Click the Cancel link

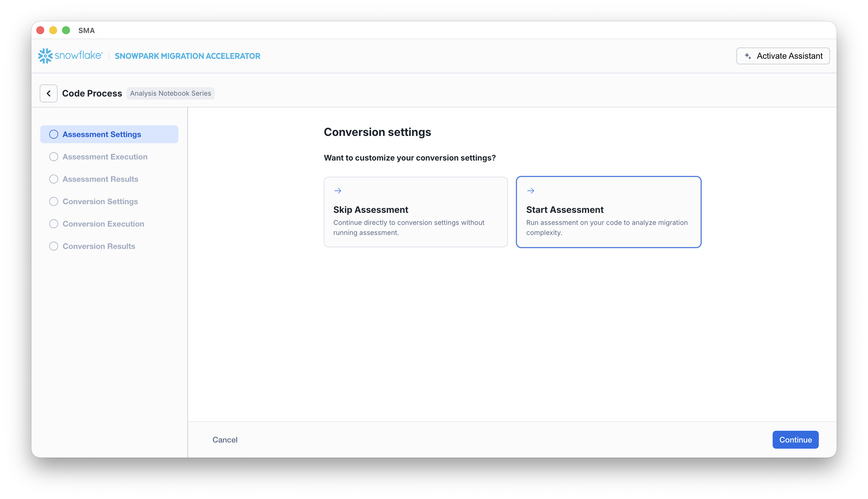[x=225, y=440]
